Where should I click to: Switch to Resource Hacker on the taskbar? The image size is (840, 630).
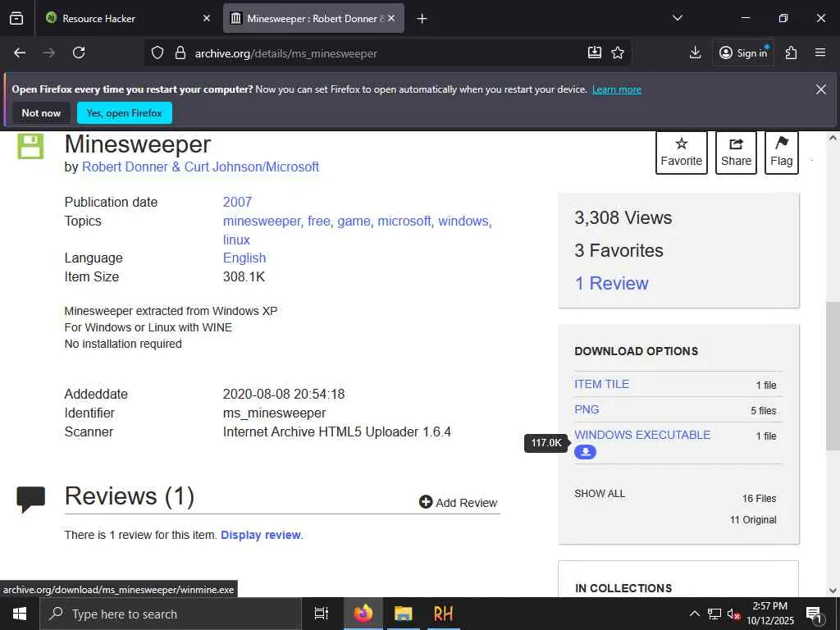pyautogui.click(x=443, y=614)
